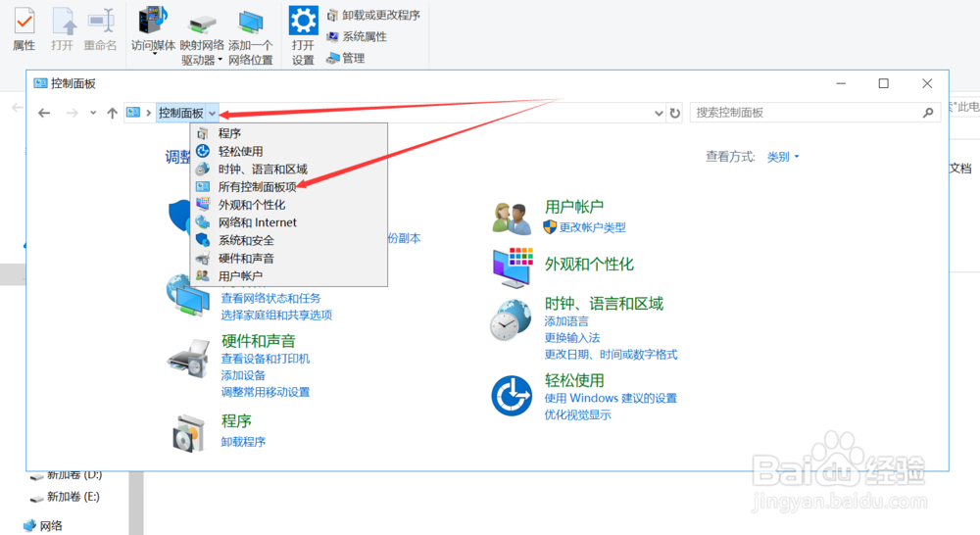The width and height of the screenshot is (980, 535).
Task: Select 外观和个性化 in the dropdown menu
Action: pos(289,205)
